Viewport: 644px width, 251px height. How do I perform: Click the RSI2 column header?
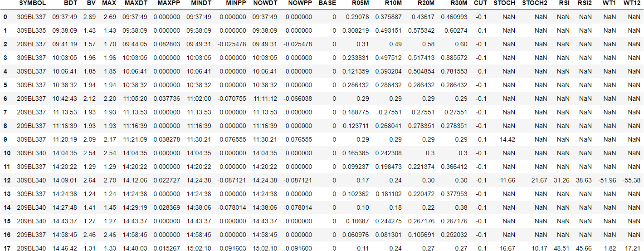(x=585, y=3)
